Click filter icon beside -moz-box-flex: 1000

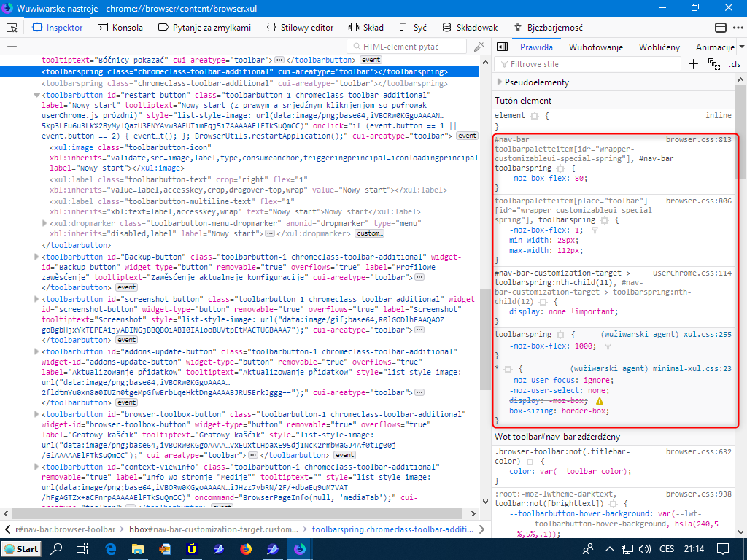[608, 346]
